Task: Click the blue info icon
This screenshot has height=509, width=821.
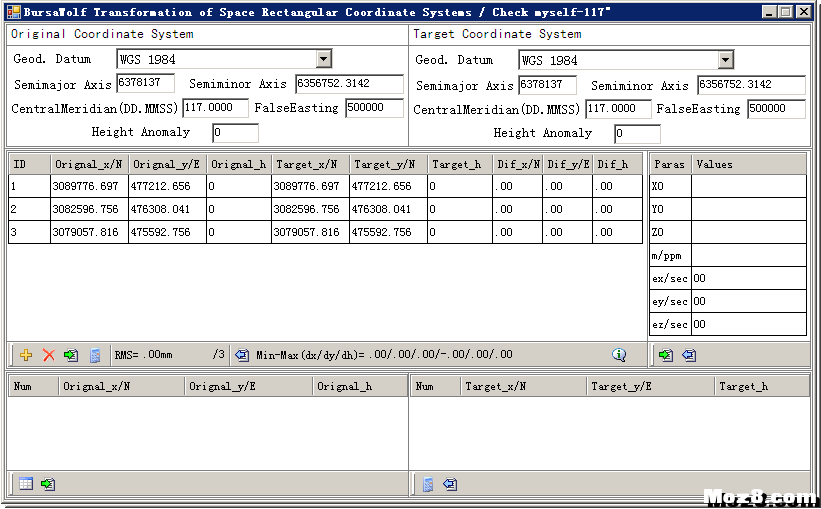Action: click(x=619, y=355)
